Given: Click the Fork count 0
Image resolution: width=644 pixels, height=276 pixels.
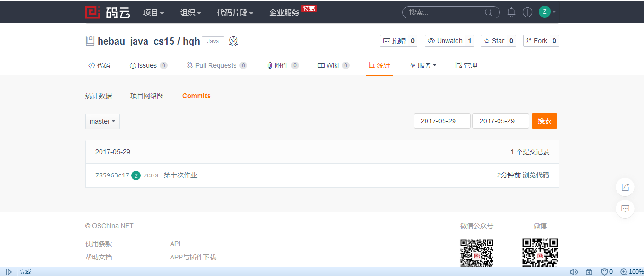Looking at the screenshot, I should point(554,41).
